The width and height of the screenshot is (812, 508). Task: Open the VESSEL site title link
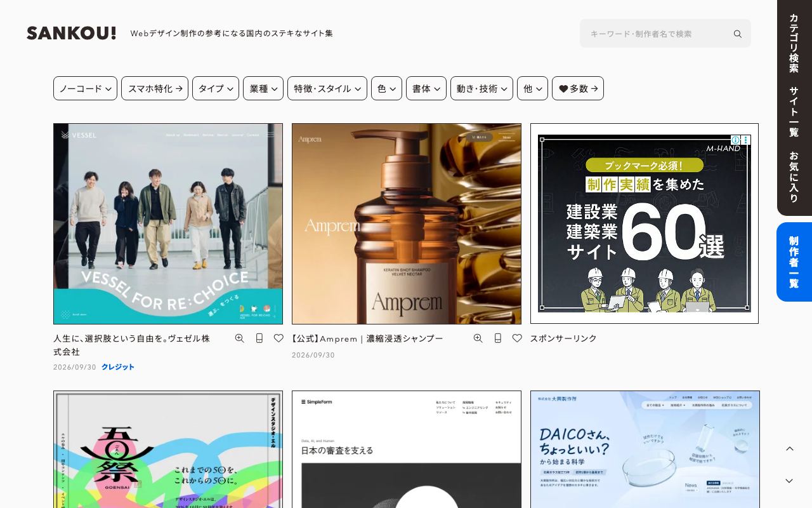click(x=131, y=345)
